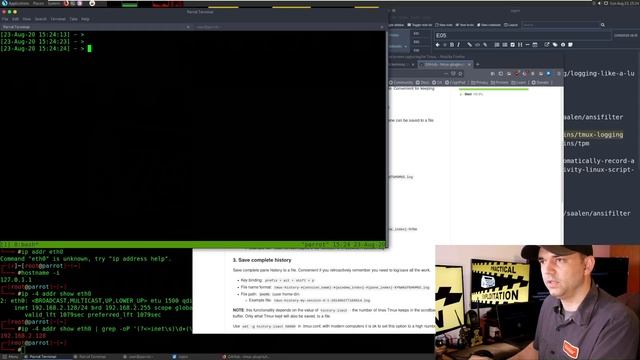Viewport: 640px width, 360px height.
Task: Insert inline code in Joplin editor
Action: coord(477,45)
